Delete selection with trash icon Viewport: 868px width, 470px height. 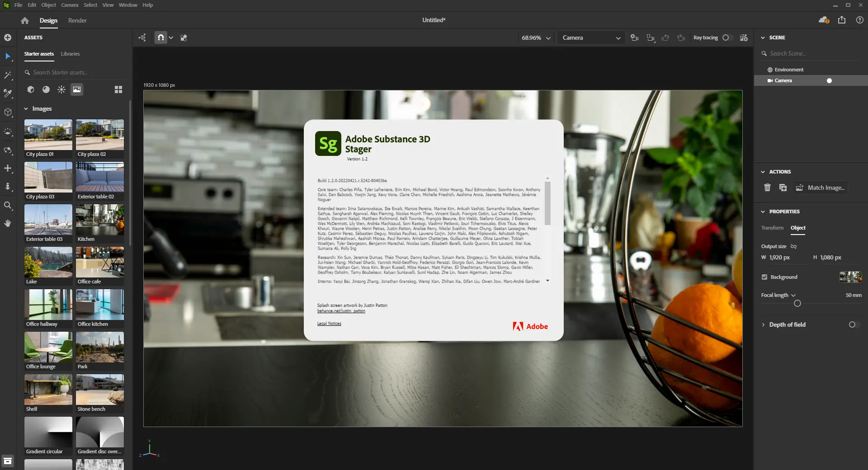coord(767,188)
